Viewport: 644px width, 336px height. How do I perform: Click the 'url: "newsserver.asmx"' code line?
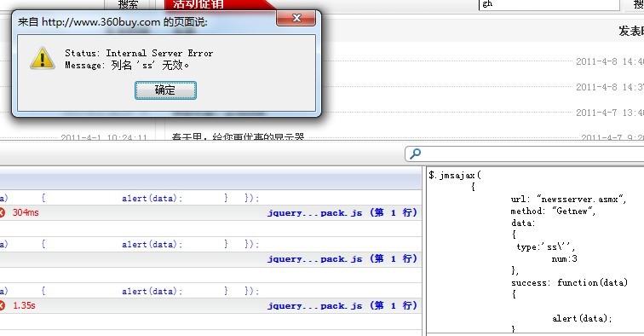(568, 199)
